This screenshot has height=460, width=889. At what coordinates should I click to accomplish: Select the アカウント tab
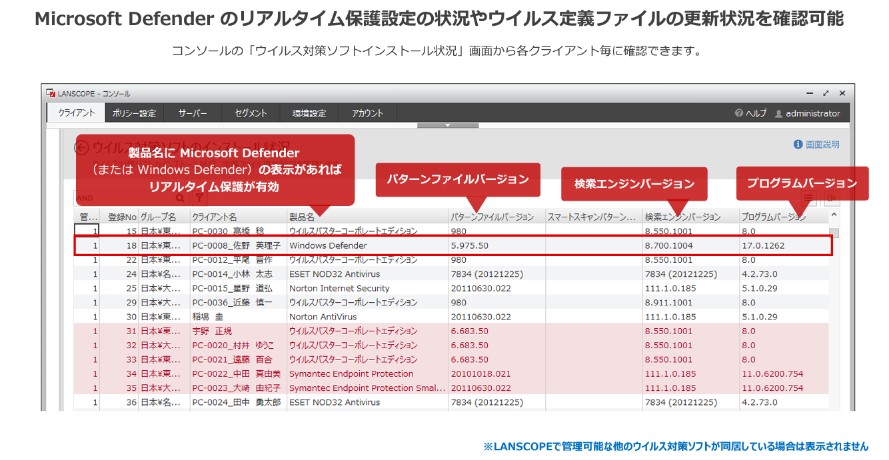pyautogui.click(x=367, y=113)
